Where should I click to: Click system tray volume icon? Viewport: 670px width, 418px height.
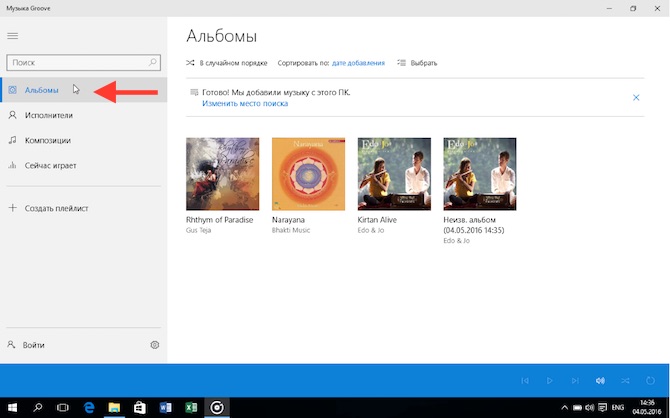pos(590,408)
